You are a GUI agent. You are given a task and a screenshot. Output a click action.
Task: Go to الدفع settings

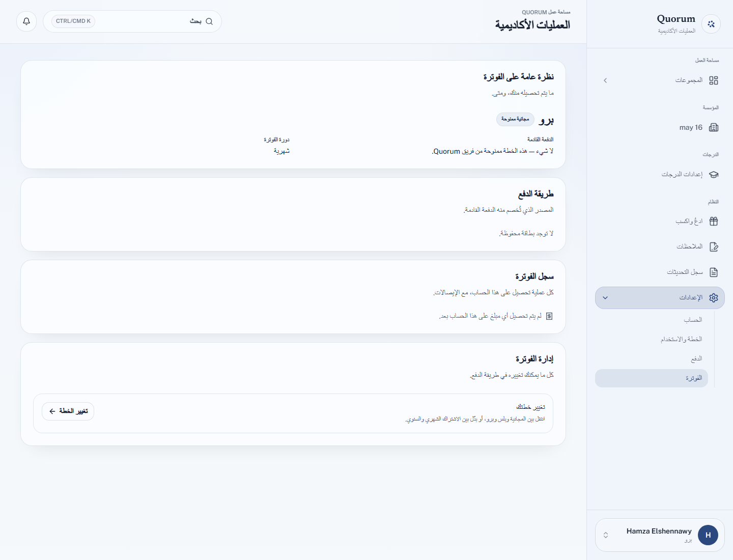pos(652,358)
